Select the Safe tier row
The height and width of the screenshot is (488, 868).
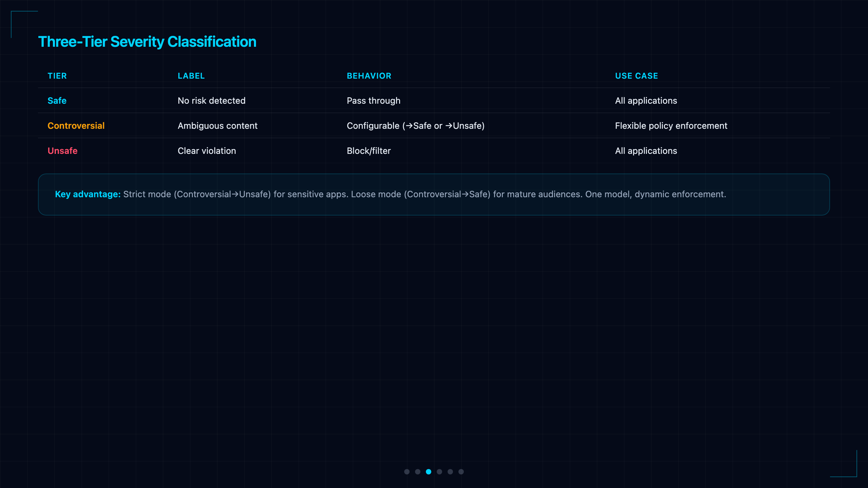[x=434, y=101]
